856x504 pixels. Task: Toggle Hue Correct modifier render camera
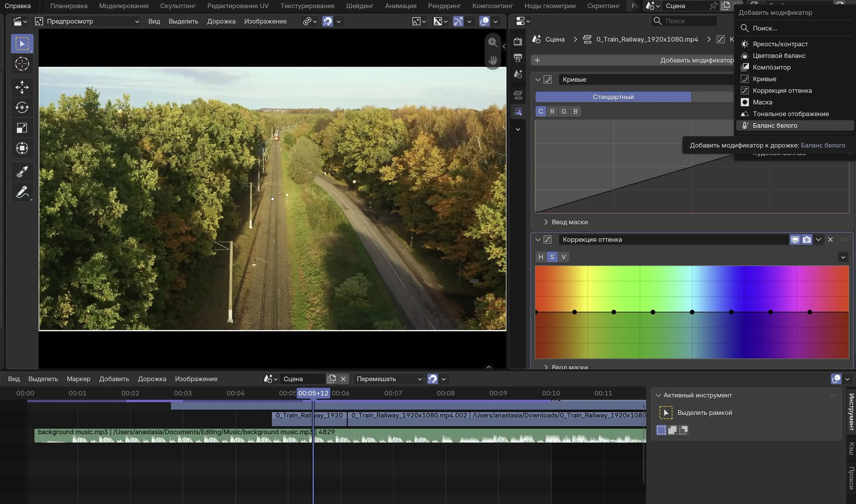[x=807, y=239]
